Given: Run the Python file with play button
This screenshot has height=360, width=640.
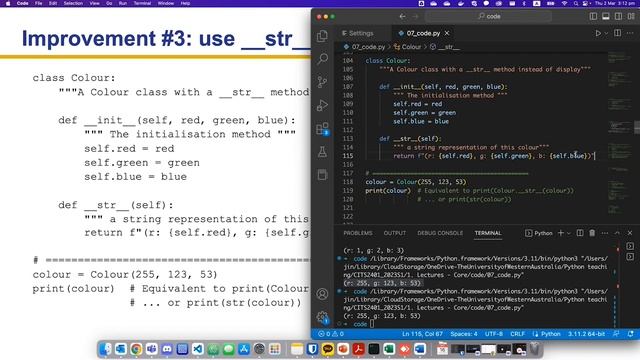Looking at the screenshot, I should (x=598, y=33).
